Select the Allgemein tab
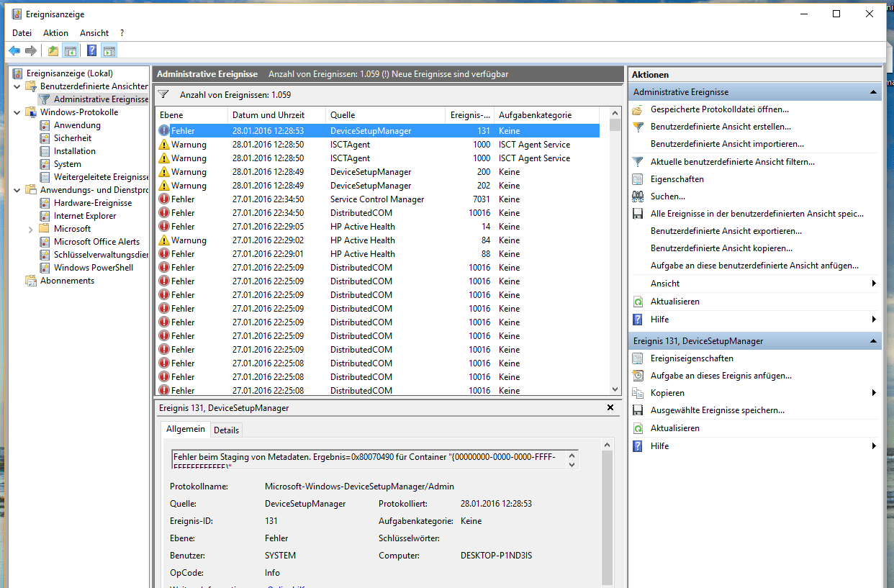Viewport: 894px width, 588px height. [x=186, y=429]
